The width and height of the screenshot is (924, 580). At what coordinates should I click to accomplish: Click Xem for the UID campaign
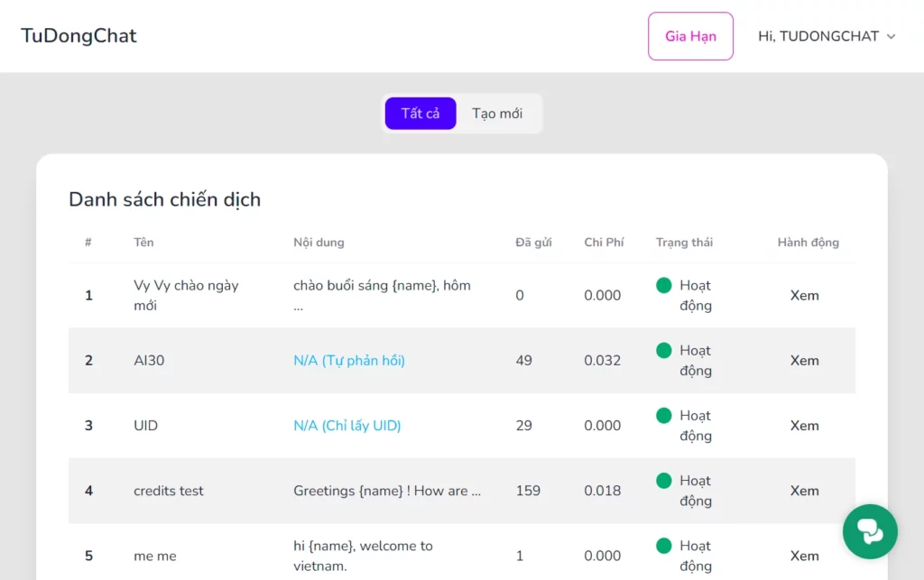[804, 425]
